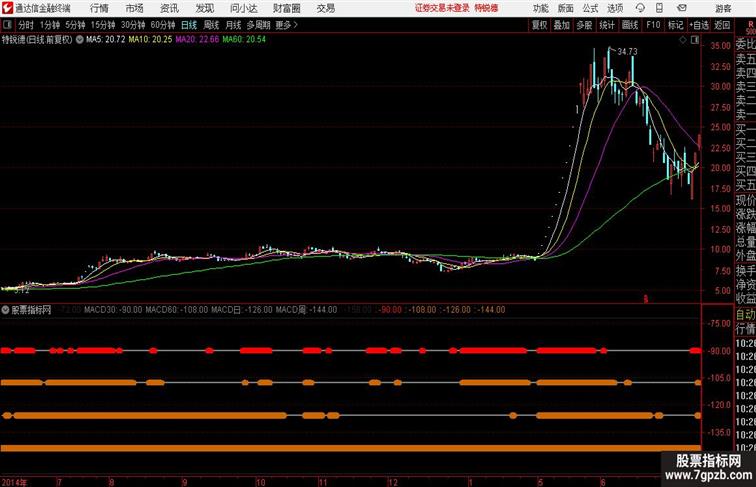The height and width of the screenshot is (487, 756).
Task: Click the MACD日: -126.00 indicator label
Action: pos(242,310)
